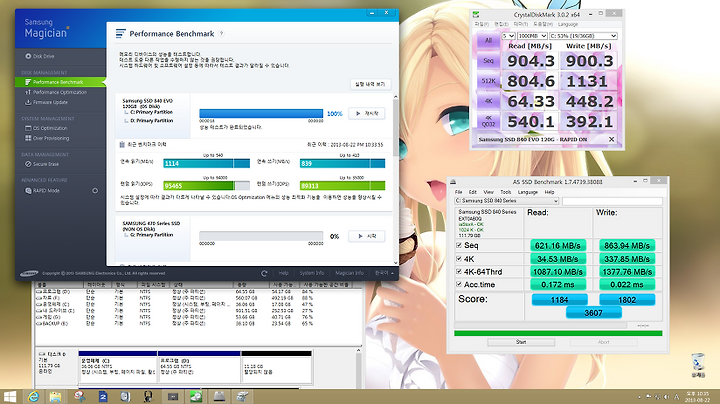Open the Windows Start button
The height and width of the screenshot is (404, 720).
[x=9, y=397]
